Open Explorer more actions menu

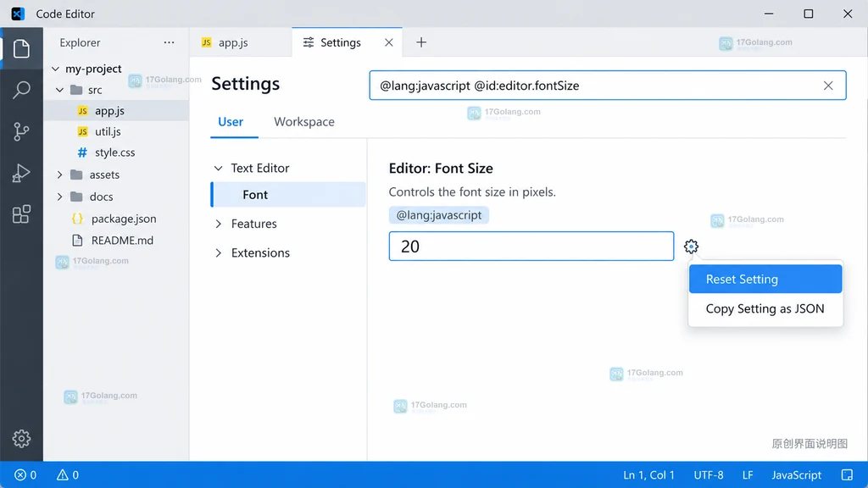coord(169,42)
